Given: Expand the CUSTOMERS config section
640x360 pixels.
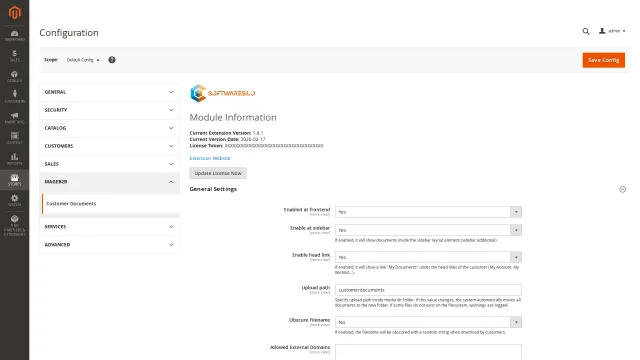Looking at the screenshot, I should [109, 146].
